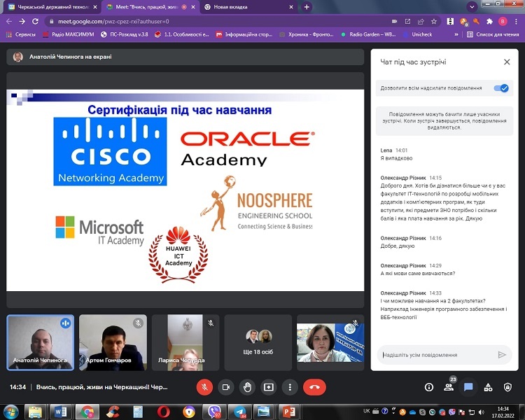525x420 pixels.
Task: Reload the page
Action: click(35, 22)
